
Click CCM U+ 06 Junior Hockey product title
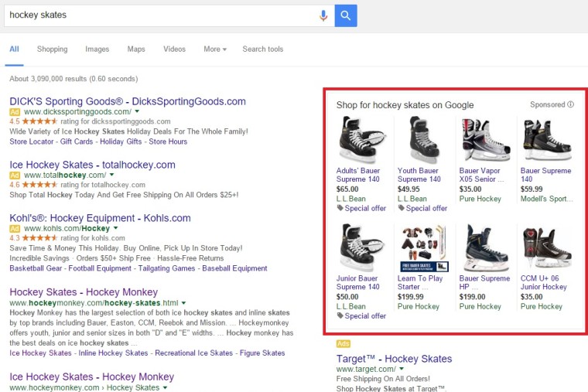pyautogui.click(x=544, y=282)
